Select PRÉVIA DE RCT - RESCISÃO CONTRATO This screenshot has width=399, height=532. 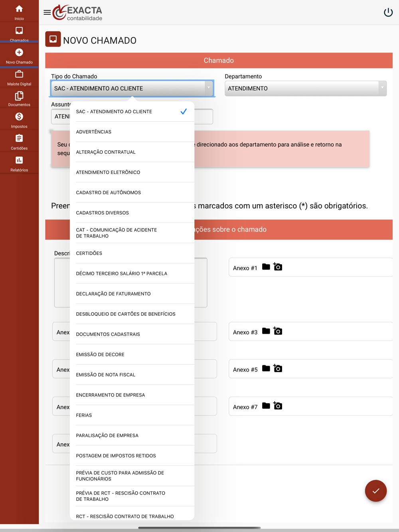click(132, 497)
